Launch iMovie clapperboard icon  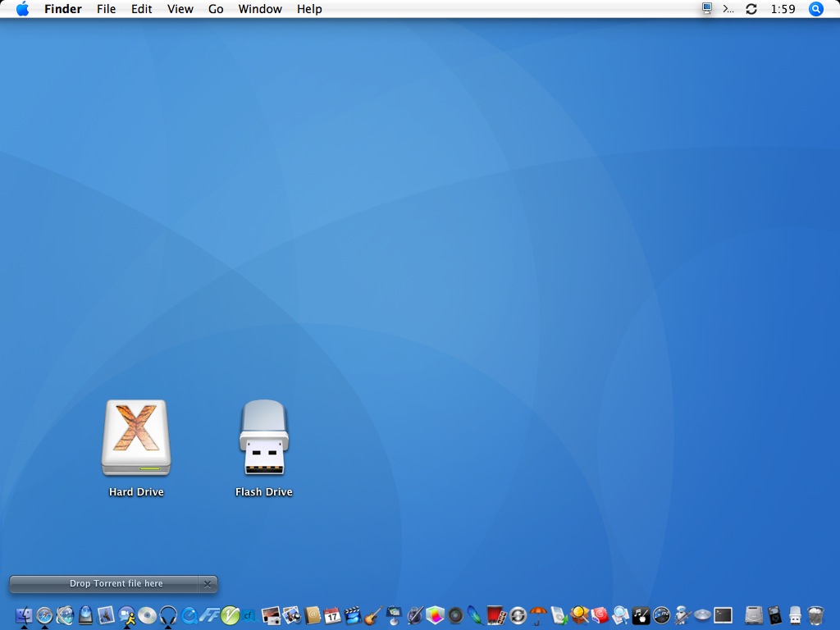353,615
